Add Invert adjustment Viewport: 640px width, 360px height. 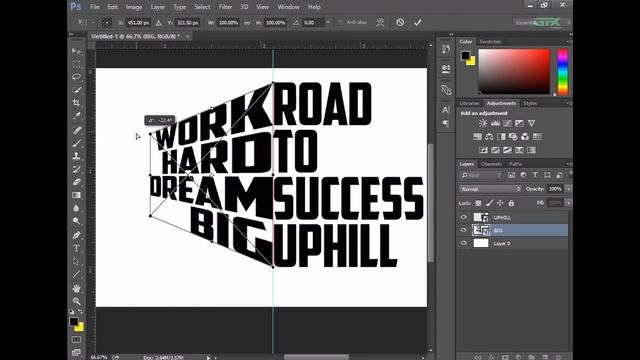483,150
